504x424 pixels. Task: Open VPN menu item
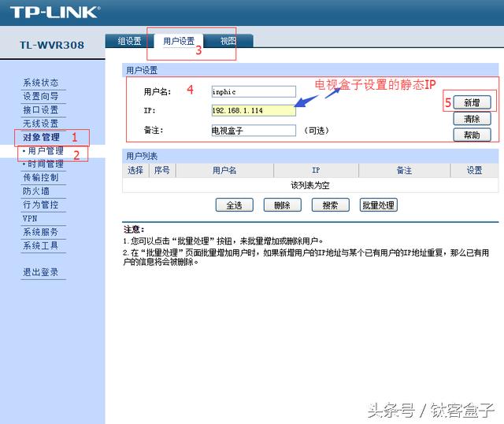click(x=30, y=219)
